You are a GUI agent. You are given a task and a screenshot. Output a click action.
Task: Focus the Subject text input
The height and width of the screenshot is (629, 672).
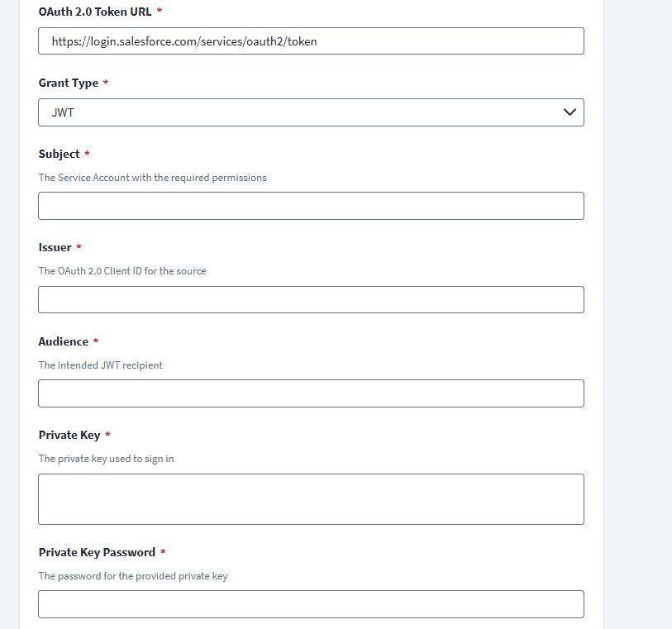tap(311, 206)
